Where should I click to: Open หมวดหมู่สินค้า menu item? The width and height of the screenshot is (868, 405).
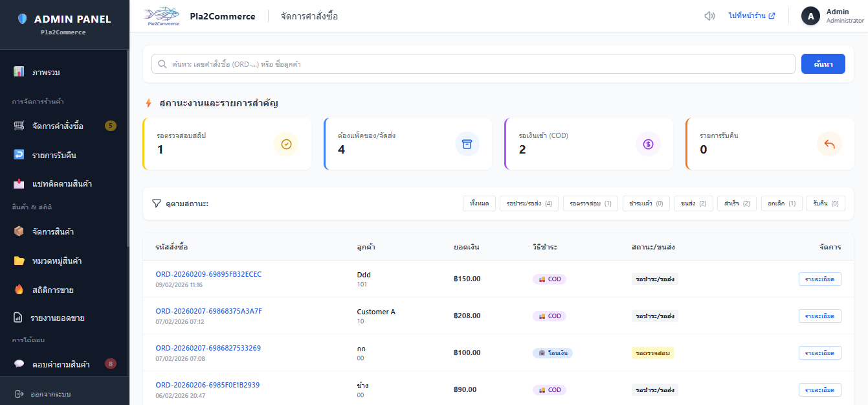(64, 260)
